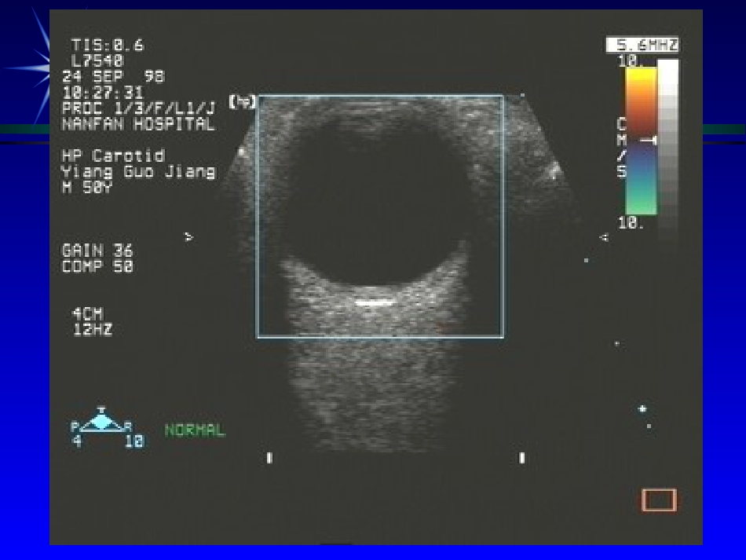Select the COMP 50 setting
The image size is (746, 560).
click(97, 266)
